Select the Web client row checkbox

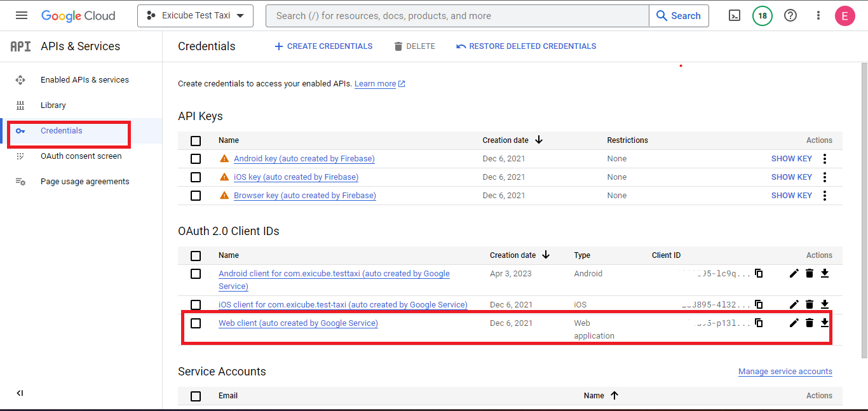click(x=196, y=323)
